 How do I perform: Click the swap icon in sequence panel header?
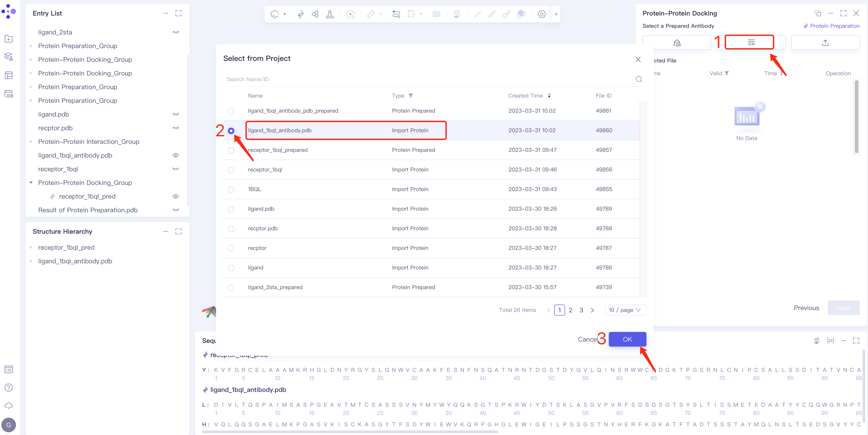click(x=816, y=341)
